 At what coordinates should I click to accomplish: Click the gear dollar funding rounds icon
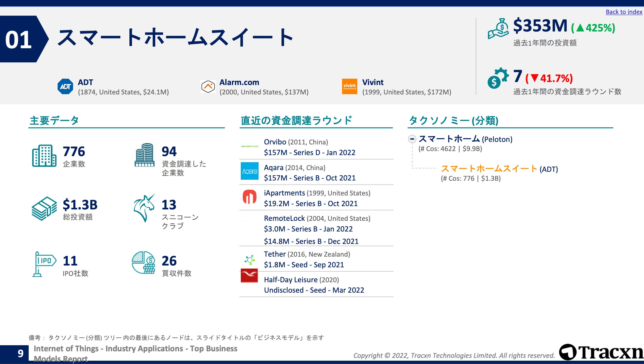[498, 78]
